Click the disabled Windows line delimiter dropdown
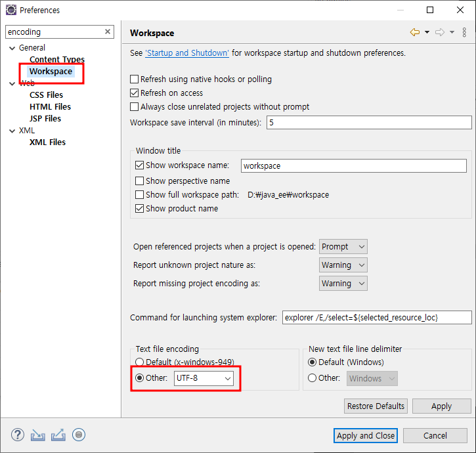The image size is (476, 453). pos(372,378)
